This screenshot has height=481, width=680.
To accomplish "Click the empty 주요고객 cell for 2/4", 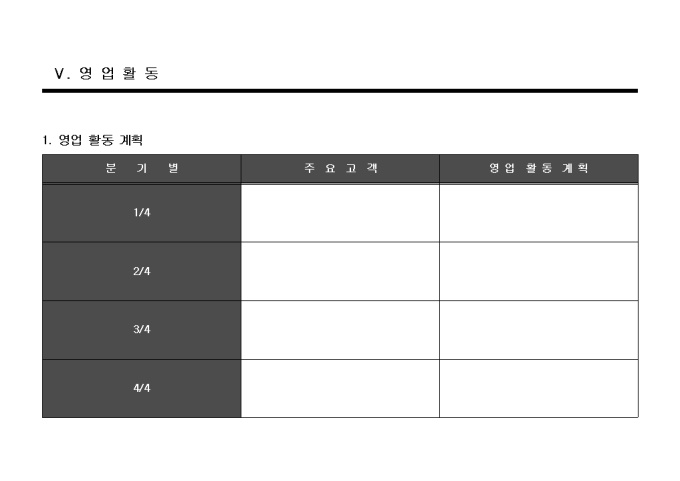I will pos(340,271).
